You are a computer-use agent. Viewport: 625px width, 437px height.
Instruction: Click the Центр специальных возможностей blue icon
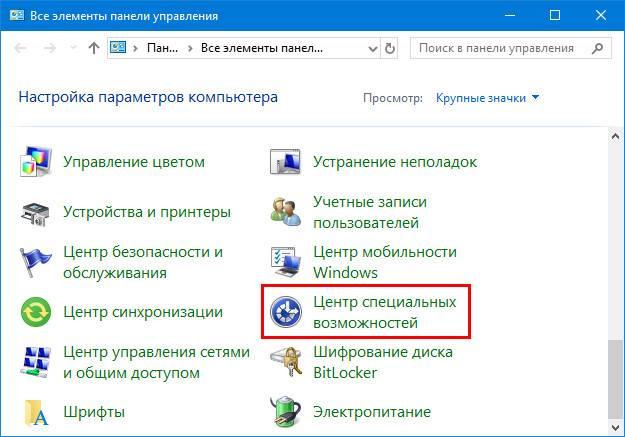285,312
